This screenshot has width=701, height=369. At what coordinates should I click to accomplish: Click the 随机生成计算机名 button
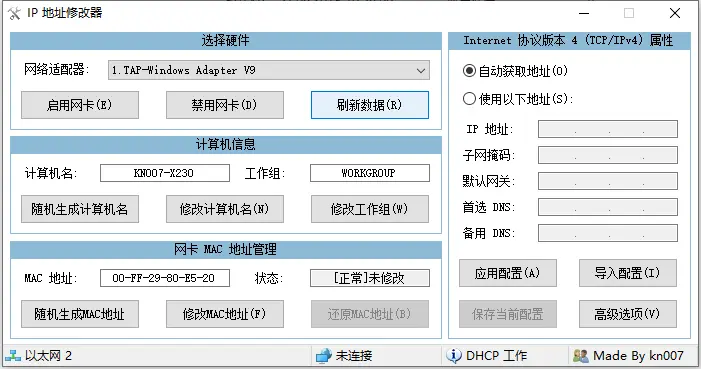coord(80,209)
